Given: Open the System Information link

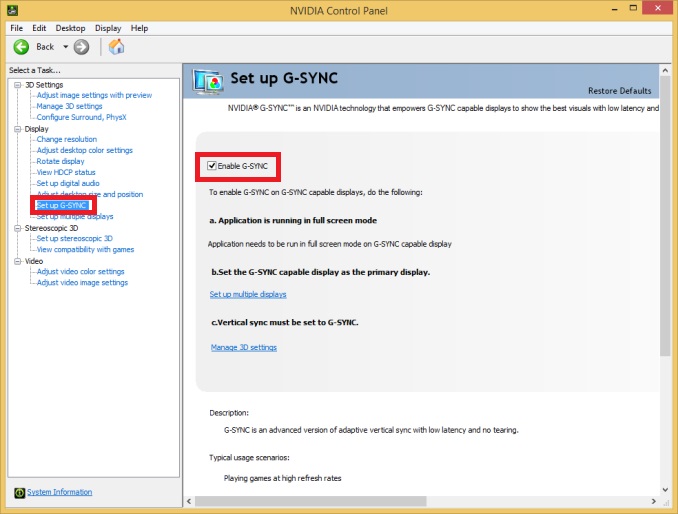Looking at the screenshot, I should click(59, 492).
